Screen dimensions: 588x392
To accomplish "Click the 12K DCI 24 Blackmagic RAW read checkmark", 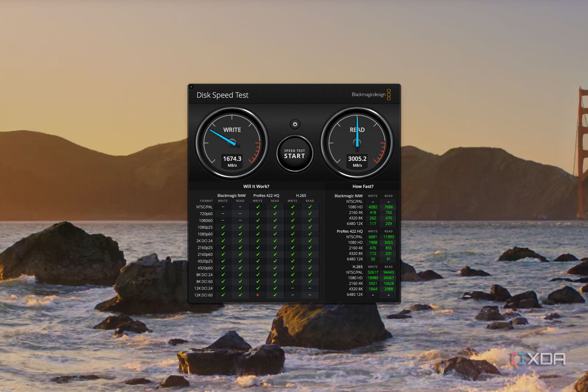I will tap(240, 288).
